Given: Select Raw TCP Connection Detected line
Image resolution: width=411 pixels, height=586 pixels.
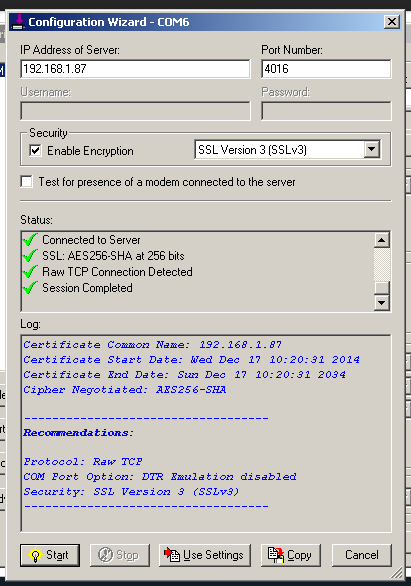Looking at the screenshot, I should coord(117,272).
